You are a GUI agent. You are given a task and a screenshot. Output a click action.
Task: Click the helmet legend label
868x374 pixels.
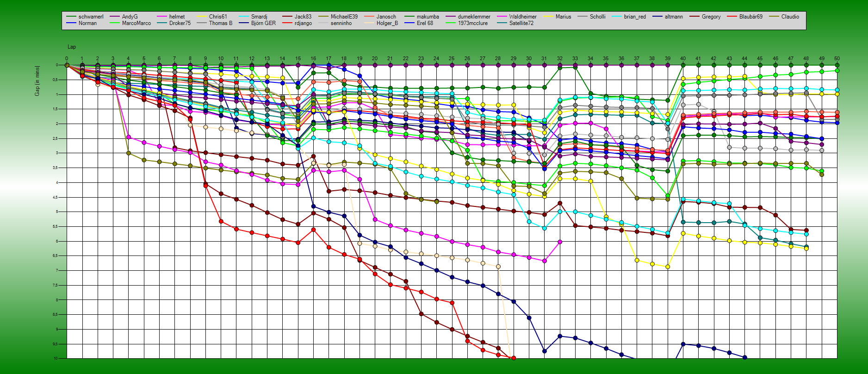pos(177,17)
